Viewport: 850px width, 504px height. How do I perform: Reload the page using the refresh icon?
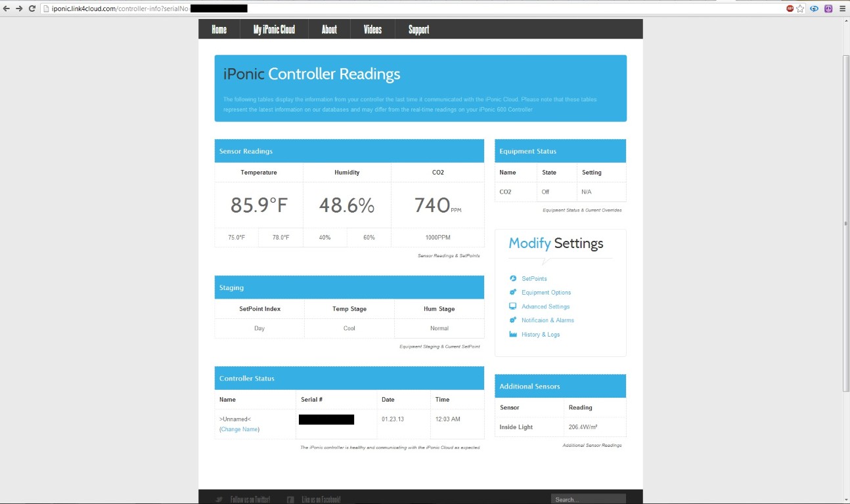click(32, 9)
